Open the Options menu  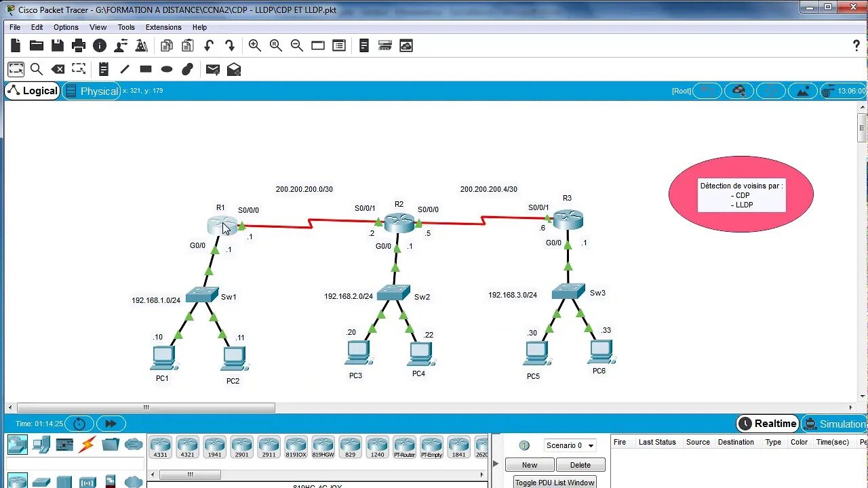tap(66, 27)
